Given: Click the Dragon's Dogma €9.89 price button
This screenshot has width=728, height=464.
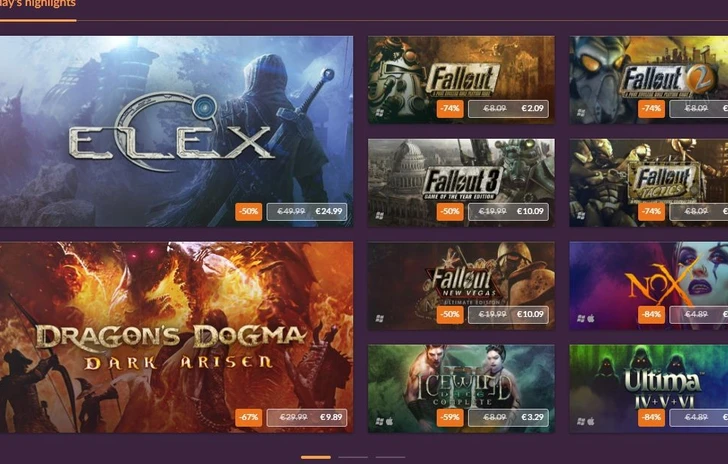Looking at the screenshot, I should (307, 417).
